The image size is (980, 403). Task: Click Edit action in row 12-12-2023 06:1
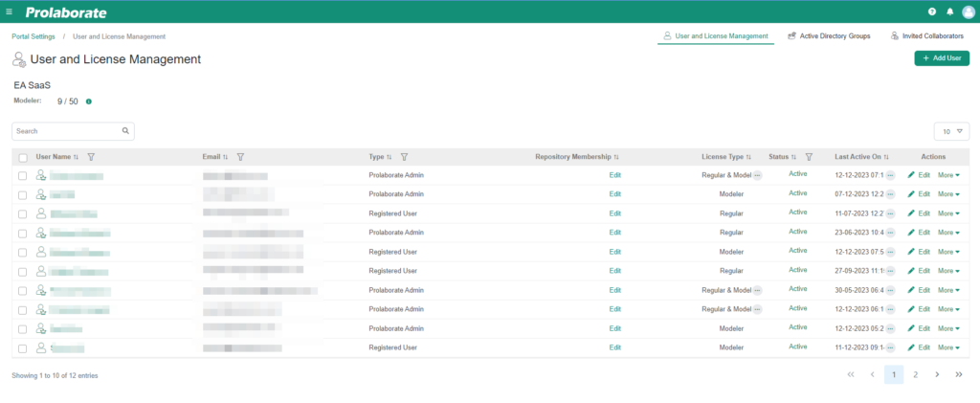click(920, 309)
